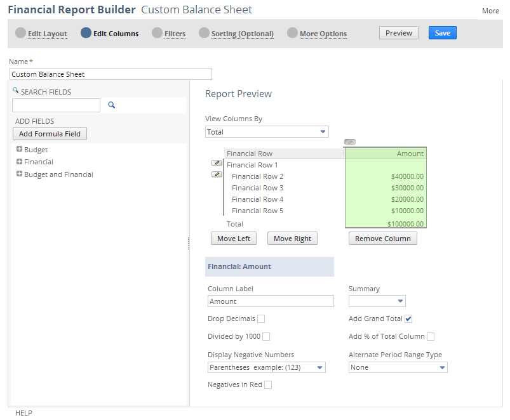Click the pencil icon next to Financial Row 1
Screen dimensions: 510x420
point(217,163)
